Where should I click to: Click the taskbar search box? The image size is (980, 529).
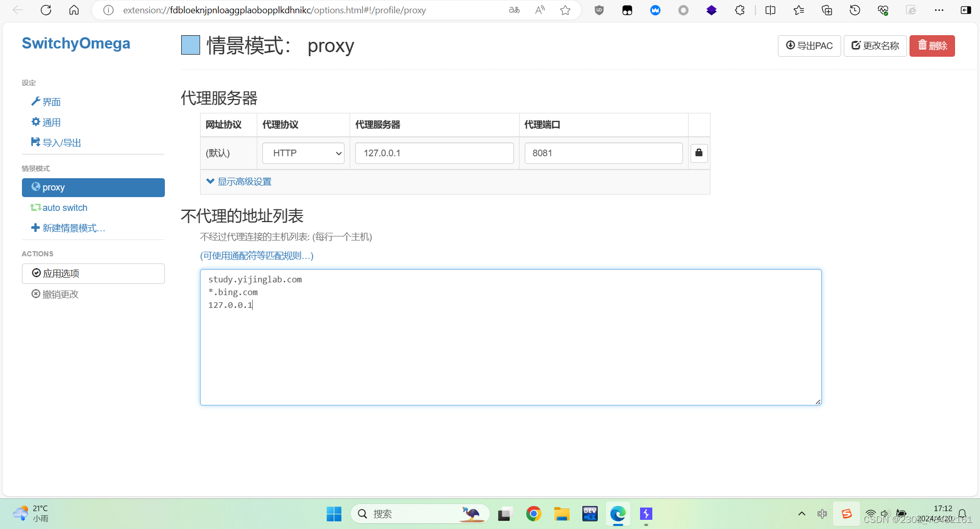pos(420,514)
